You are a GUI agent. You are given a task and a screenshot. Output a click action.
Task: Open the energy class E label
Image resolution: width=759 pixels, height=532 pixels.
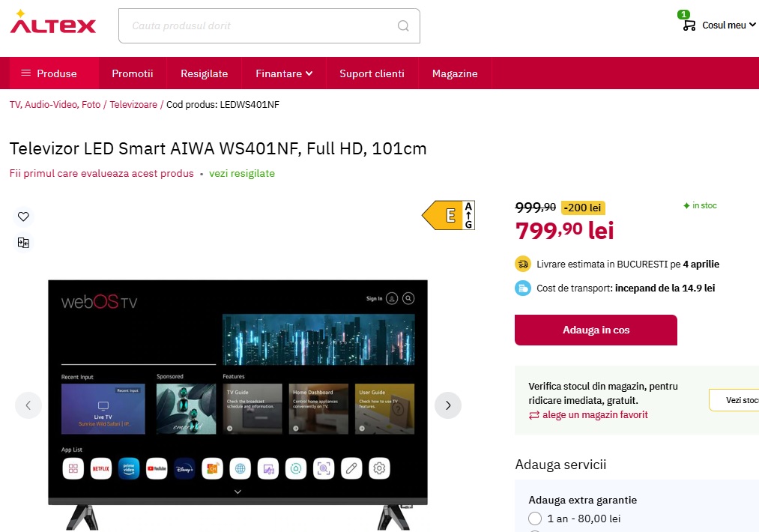click(448, 215)
